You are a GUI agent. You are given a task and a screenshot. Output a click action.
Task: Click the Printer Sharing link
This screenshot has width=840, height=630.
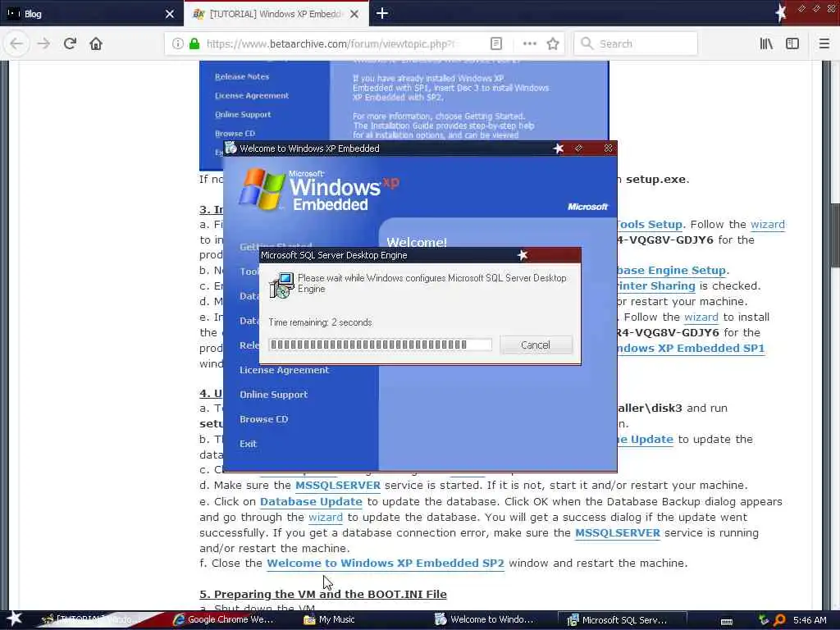pyautogui.click(x=655, y=286)
